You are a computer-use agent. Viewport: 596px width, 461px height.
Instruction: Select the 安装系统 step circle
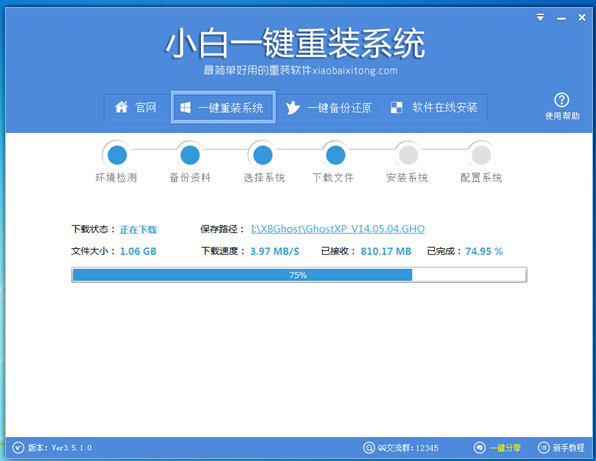[x=408, y=155]
